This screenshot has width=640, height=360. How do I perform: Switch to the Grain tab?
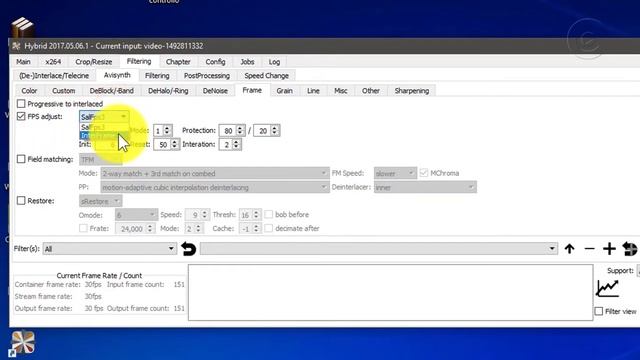pyautogui.click(x=284, y=91)
